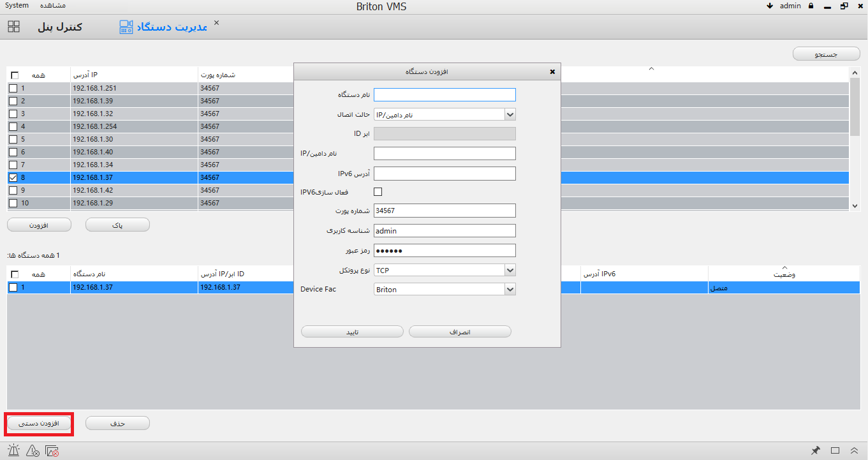The image size is (868, 460).
Task: Confirm with the تایید button
Action: click(352, 332)
